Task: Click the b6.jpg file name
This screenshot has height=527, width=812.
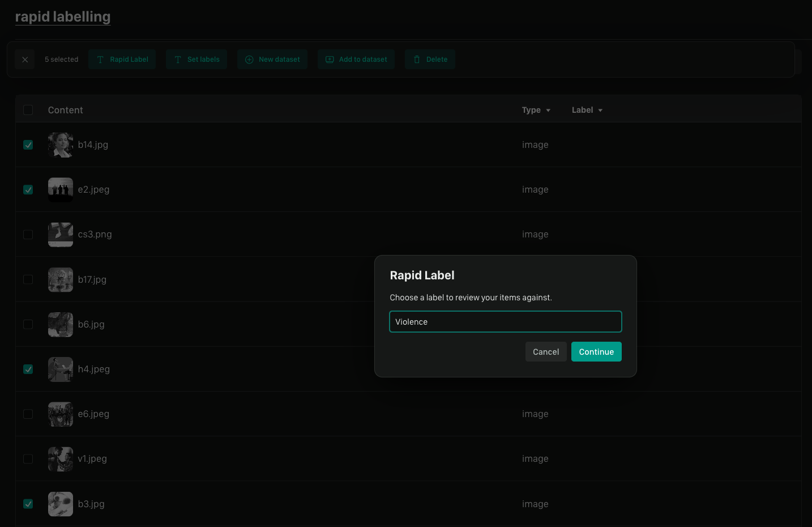Action: click(x=91, y=325)
